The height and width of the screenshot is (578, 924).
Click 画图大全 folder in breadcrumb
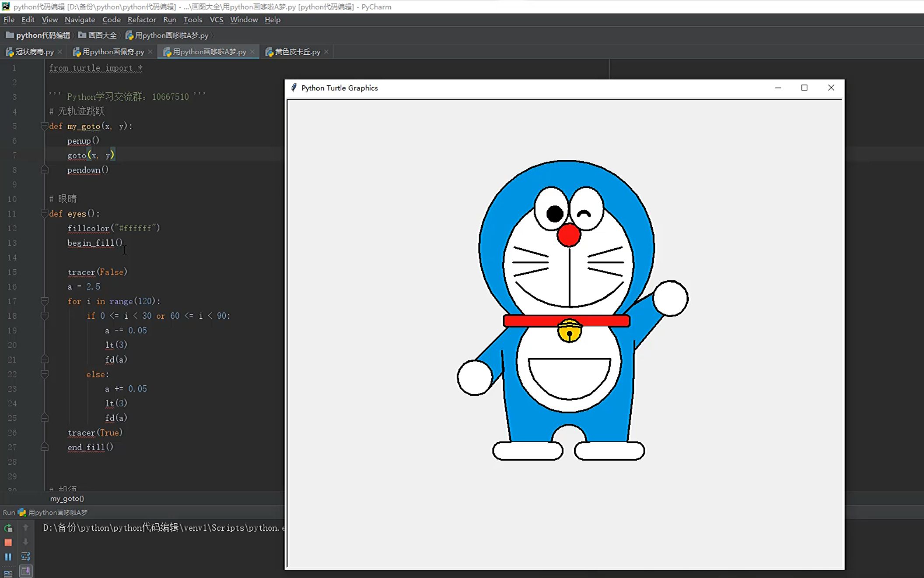102,35
